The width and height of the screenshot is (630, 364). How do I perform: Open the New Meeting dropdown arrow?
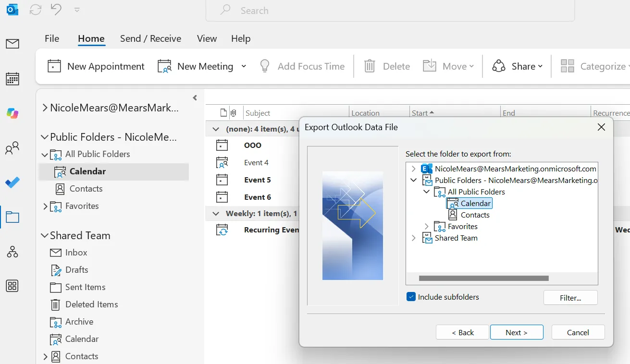244,66
